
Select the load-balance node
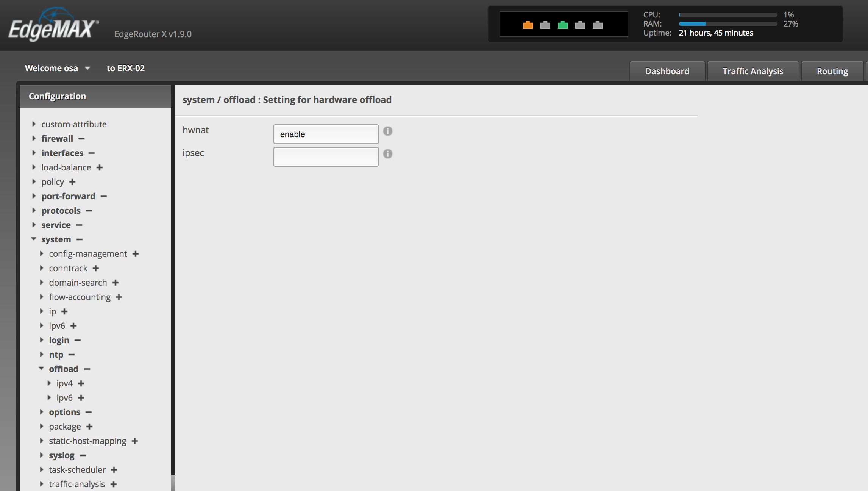click(66, 167)
